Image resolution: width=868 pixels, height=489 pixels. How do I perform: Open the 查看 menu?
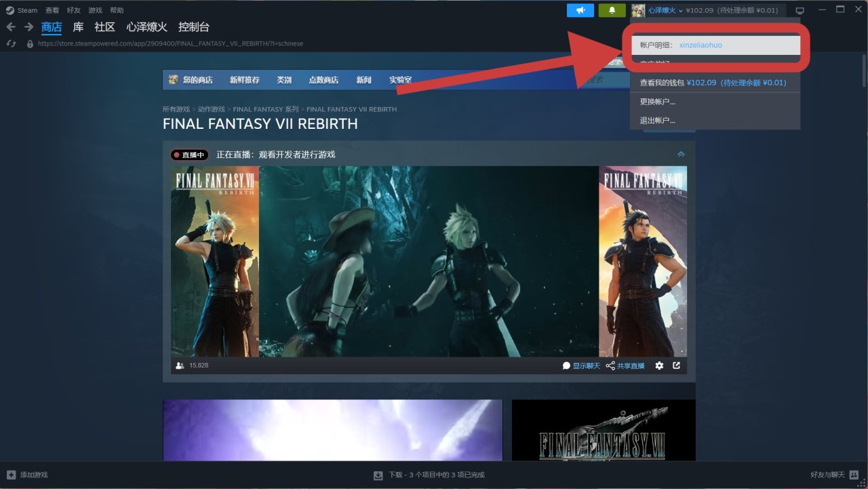point(52,10)
